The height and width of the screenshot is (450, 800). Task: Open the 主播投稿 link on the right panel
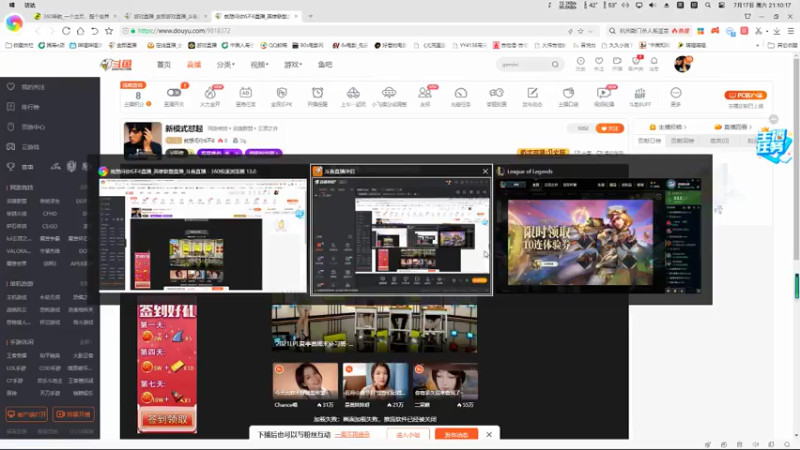[667, 127]
